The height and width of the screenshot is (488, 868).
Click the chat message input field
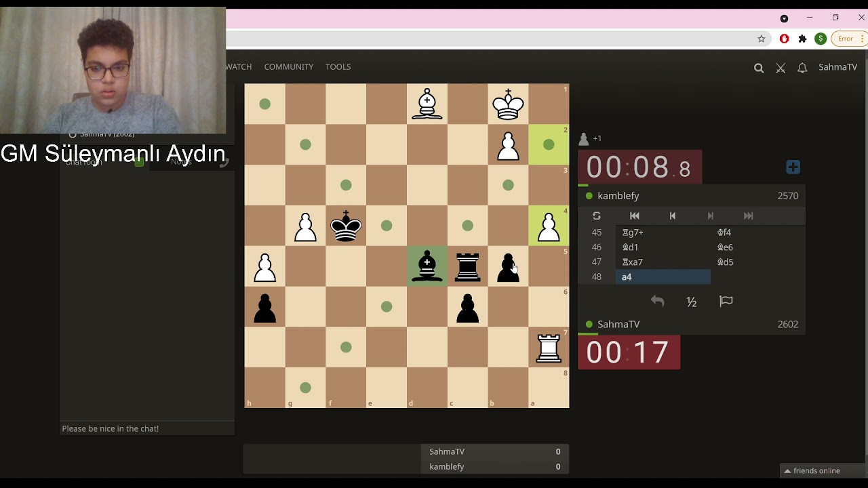147,428
